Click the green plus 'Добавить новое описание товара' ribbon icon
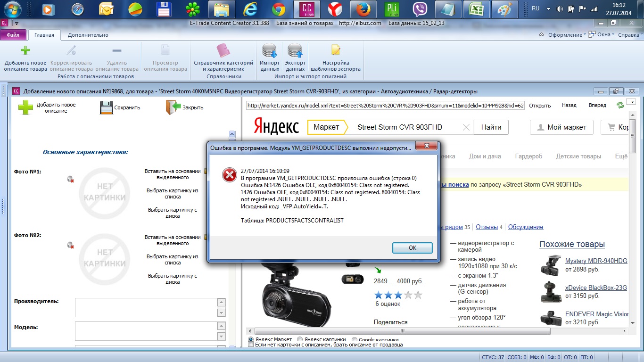644x362 pixels. 25,50
